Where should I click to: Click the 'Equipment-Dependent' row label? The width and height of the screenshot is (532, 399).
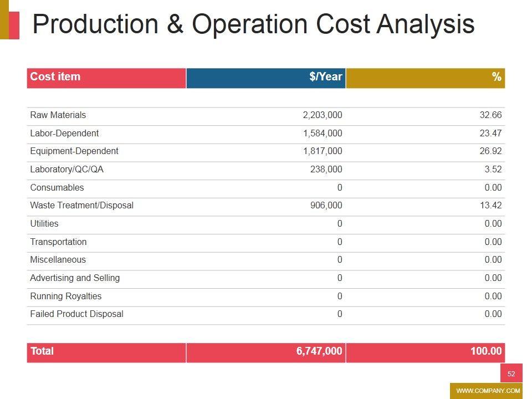point(74,151)
